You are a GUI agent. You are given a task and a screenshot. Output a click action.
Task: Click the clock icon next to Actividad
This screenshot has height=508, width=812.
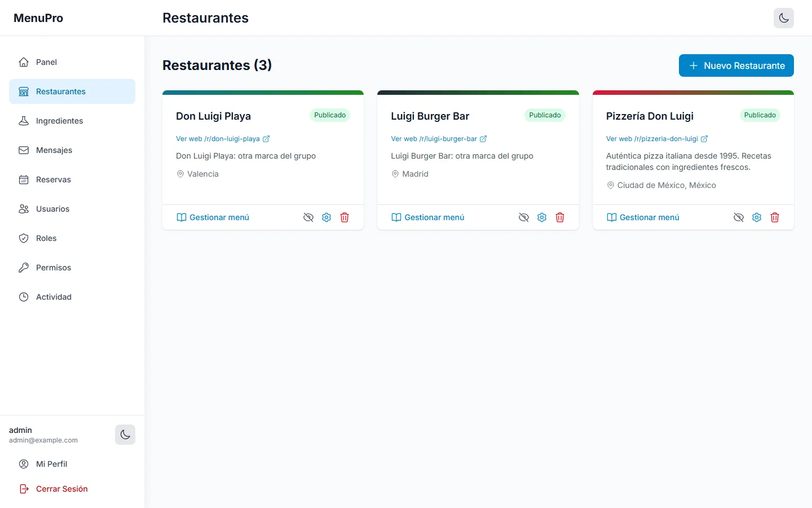[24, 297]
